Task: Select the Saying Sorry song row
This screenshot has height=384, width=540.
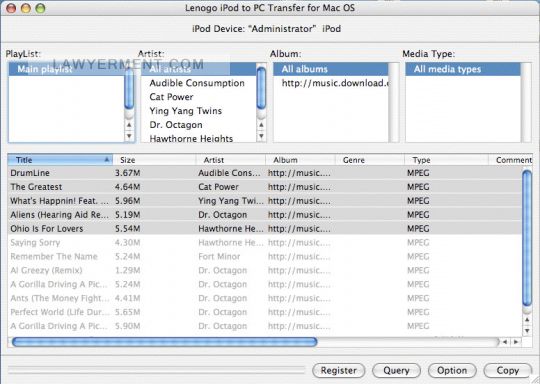Action: click(x=264, y=242)
